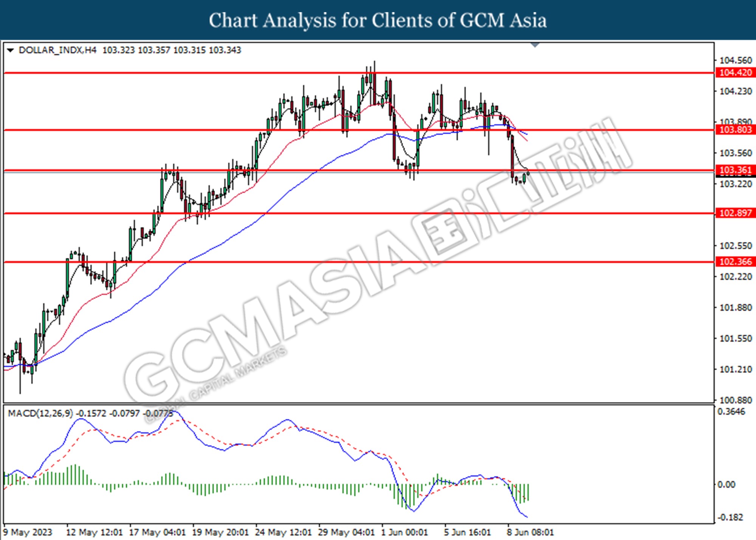The height and width of the screenshot is (540, 756).
Task: Click the Chart Analysis for Clients header title
Action: click(x=378, y=20)
